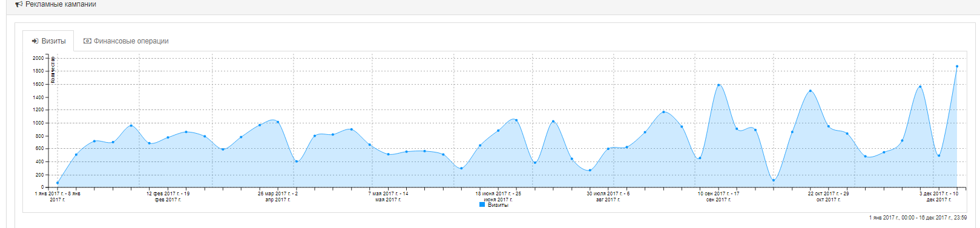Click the axis label 10 сен 2017 г. - 17 сен 2017 г.
This screenshot has height=228, width=980.
(719, 197)
